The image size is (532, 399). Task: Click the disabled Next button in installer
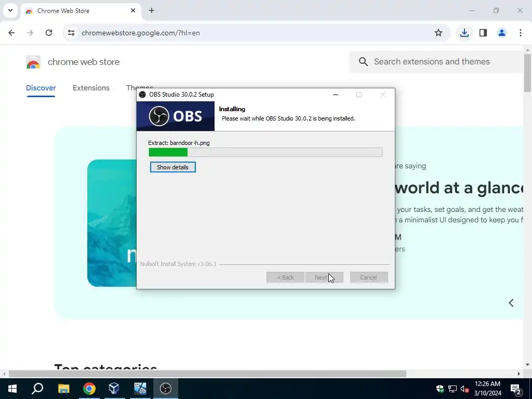pyautogui.click(x=324, y=277)
